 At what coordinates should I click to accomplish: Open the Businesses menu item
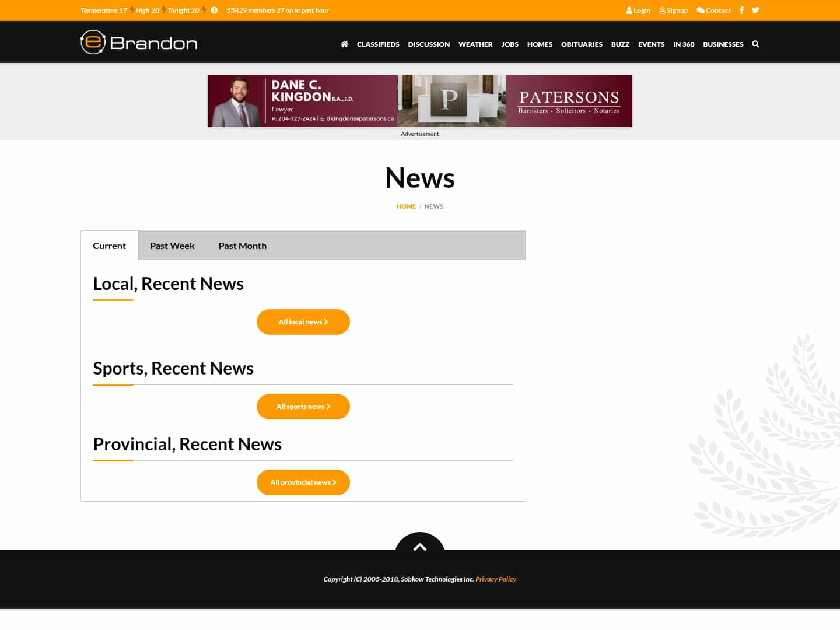tap(723, 44)
